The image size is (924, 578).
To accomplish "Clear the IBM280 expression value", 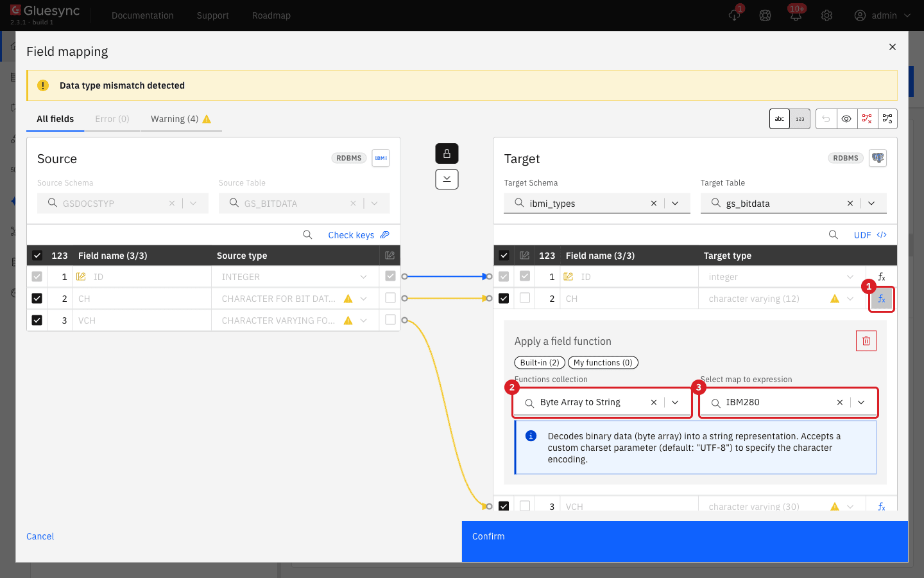I will [x=840, y=403].
